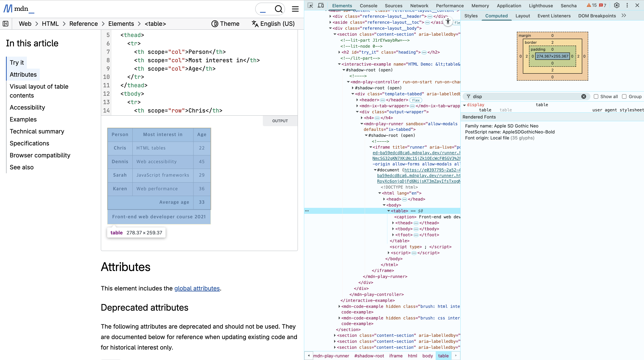Show more DevTools sidebar tabs
Viewport: 644px width, 360px height.
(x=624, y=16)
